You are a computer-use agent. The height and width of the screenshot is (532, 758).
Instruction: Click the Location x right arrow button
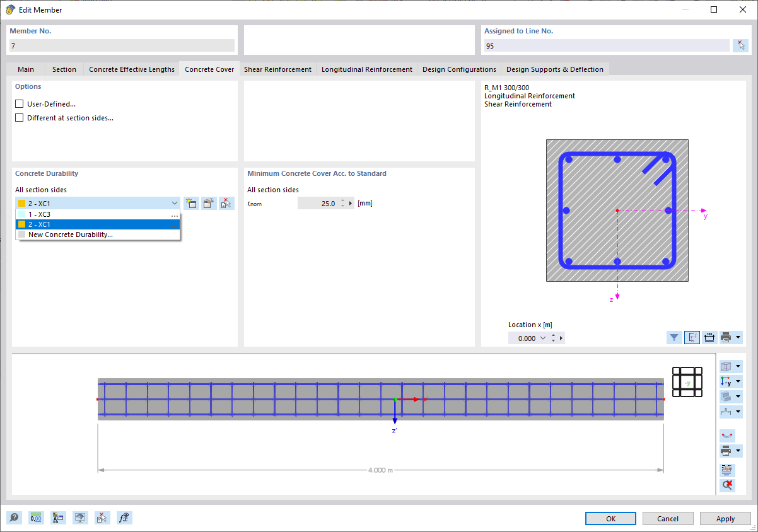click(x=561, y=338)
